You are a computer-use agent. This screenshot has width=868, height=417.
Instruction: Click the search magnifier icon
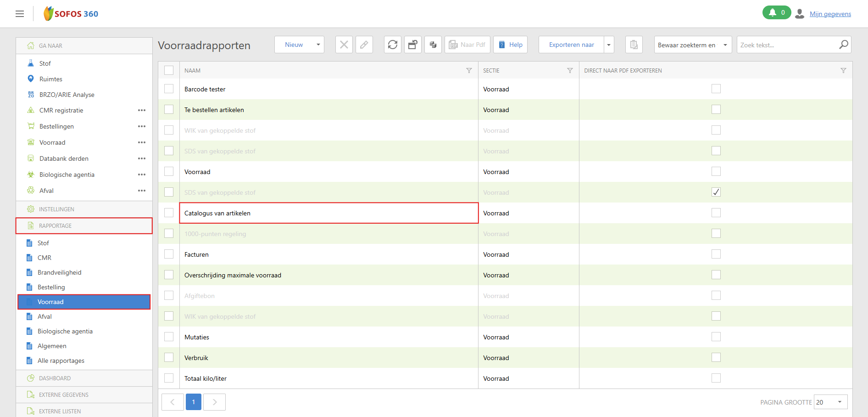tap(843, 45)
